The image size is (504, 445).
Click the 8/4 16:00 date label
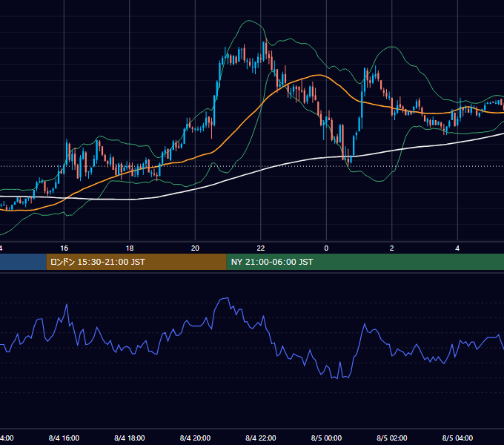click(x=64, y=438)
